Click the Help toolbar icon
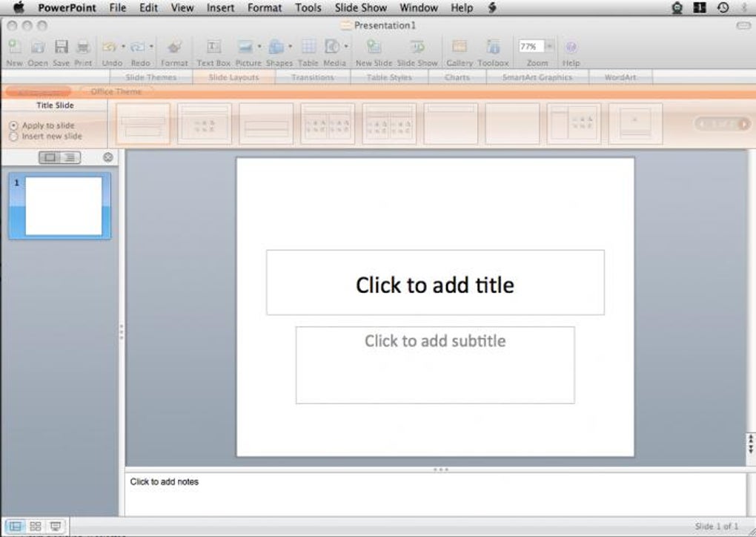The width and height of the screenshot is (756, 537). tap(571, 47)
